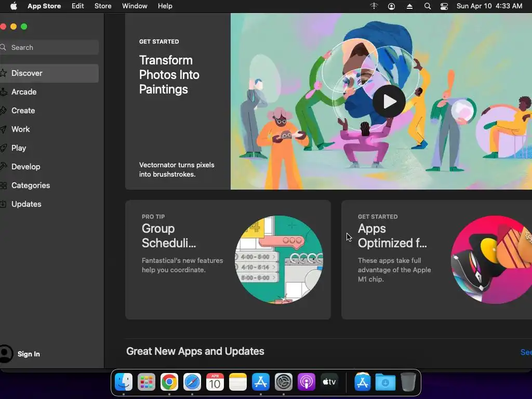Open the Create section
This screenshot has width=532, height=399.
pyautogui.click(x=49, y=111)
